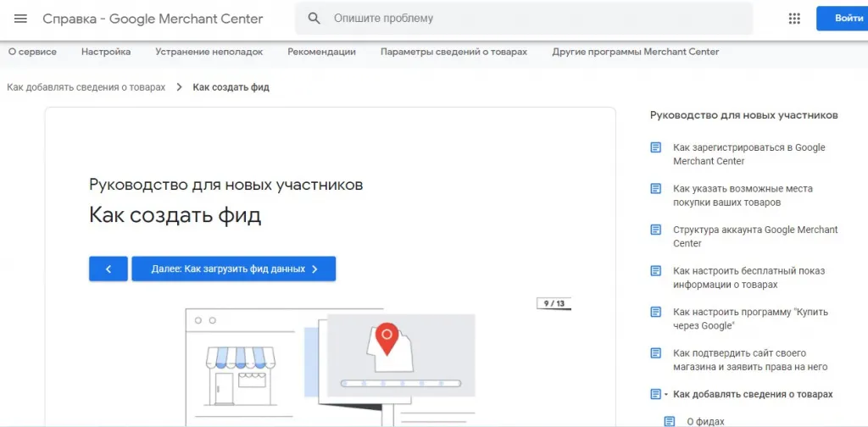Open the О сервисе tab
This screenshot has width=868, height=427.
pos(32,52)
